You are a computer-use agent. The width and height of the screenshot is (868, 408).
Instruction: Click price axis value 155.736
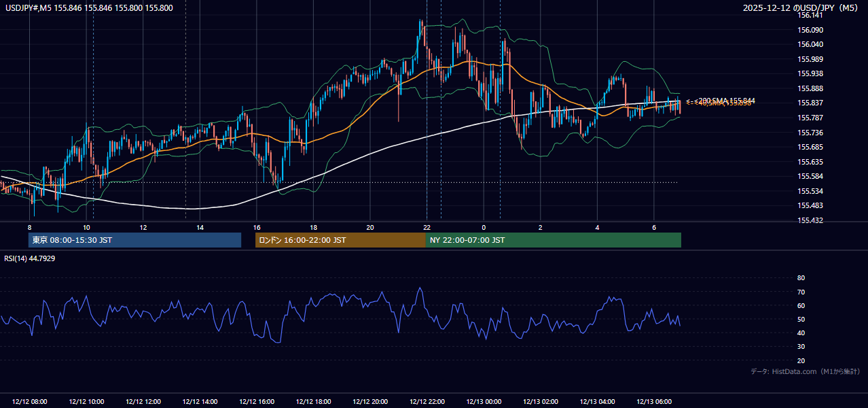click(811, 133)
